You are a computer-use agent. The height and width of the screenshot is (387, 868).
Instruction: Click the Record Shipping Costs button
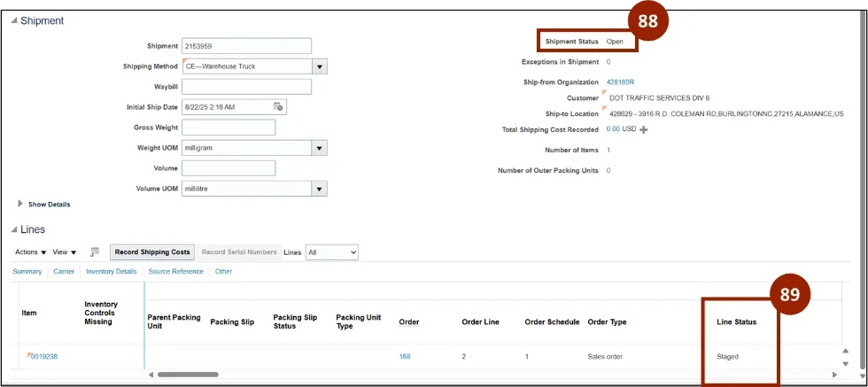click(x=151, y=252)
